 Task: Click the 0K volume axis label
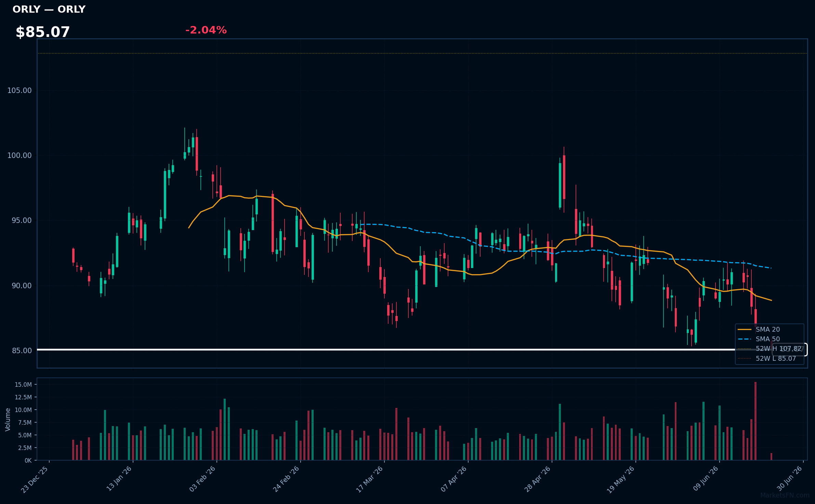tap(28, 460)
